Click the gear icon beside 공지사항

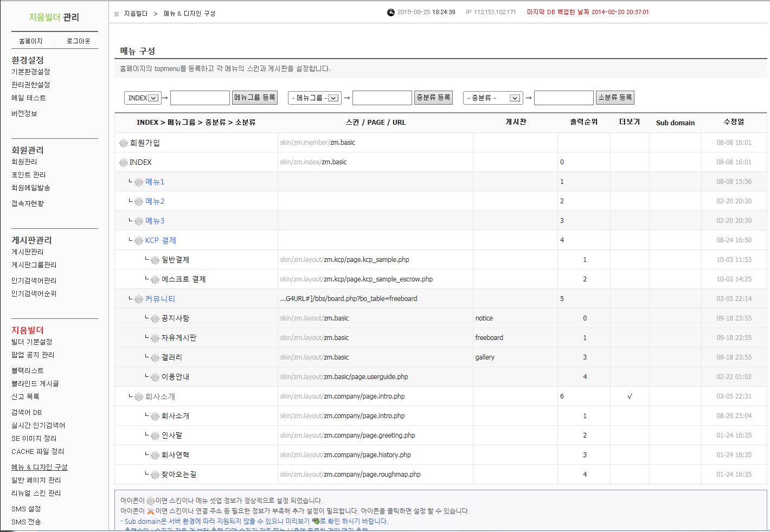[x=155, y=319]
